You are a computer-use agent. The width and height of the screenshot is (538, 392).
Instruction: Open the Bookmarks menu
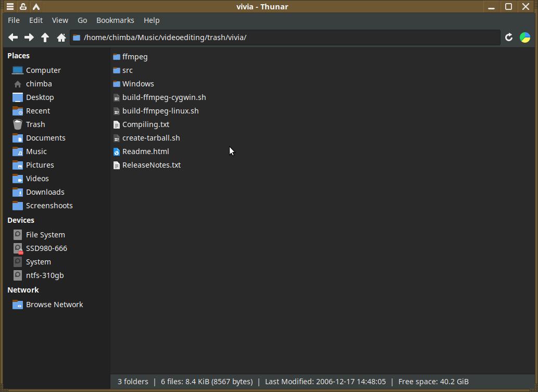pyautogui.click(x=115, y=20)
